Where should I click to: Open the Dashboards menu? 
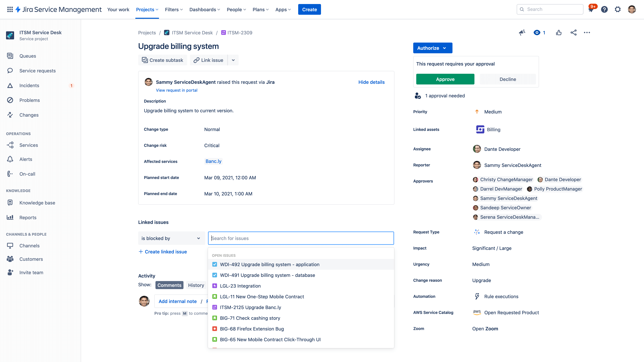click(x=204, y=10)
